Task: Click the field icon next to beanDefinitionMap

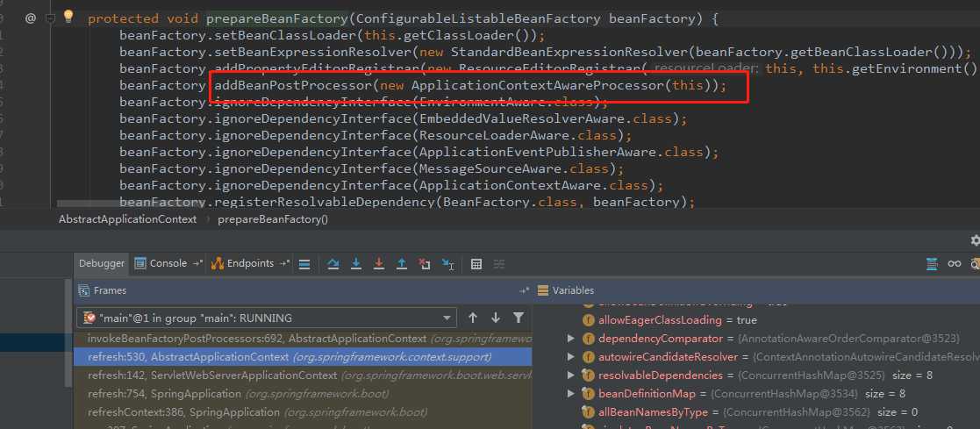Action: (588, 394)
